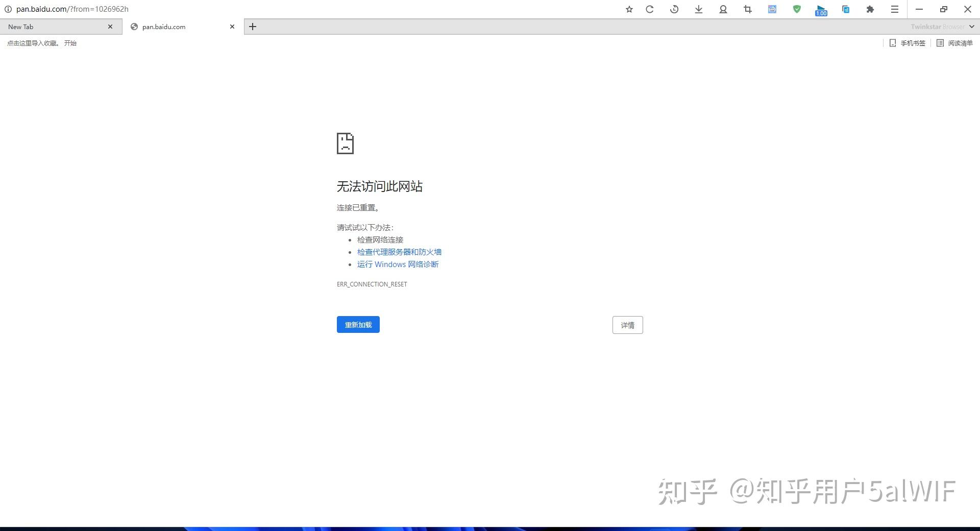Click the ERR_CONNECTION_RESET error code text
980x531 pixels.
click(372, 284)
